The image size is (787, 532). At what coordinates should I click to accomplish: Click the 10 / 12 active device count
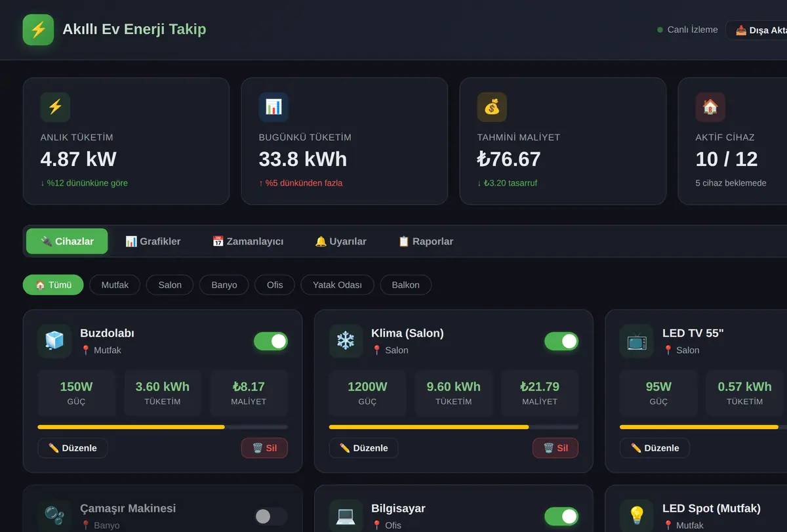(x=727, y=159)
